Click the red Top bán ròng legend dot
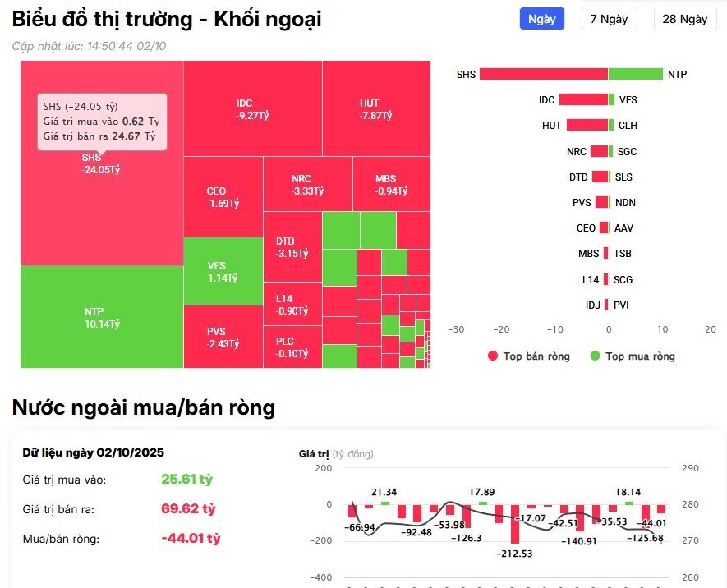 (493, 356)
